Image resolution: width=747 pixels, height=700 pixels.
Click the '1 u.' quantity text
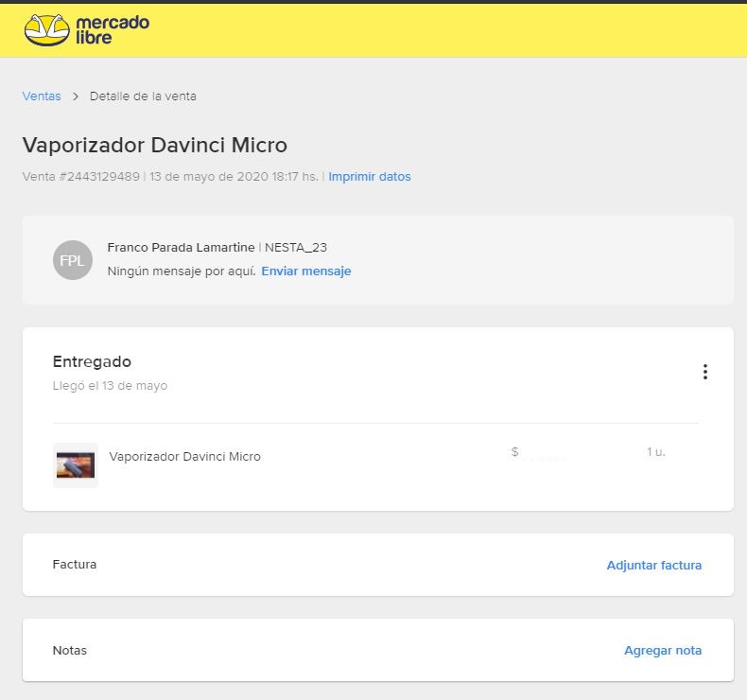pyautogui.click(x=655, y=452)
